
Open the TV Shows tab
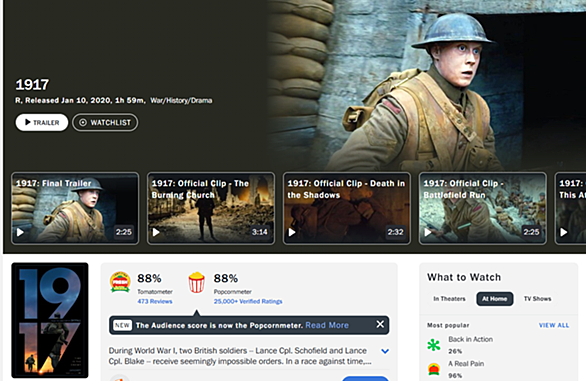(x=537, y=299)
